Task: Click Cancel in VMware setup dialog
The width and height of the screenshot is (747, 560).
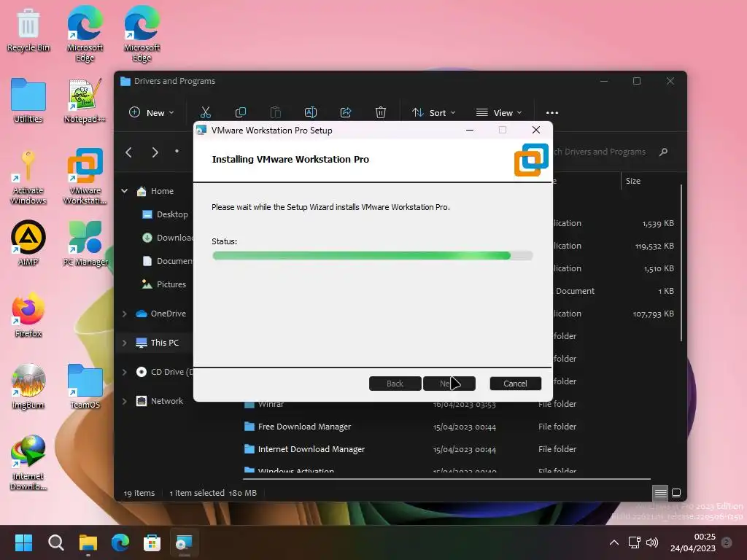Action: (515, 384)
